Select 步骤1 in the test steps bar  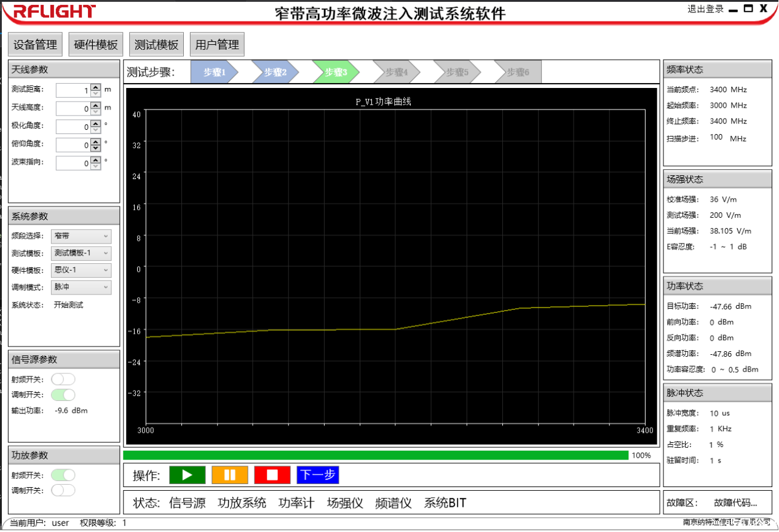(x=213, y=72)
